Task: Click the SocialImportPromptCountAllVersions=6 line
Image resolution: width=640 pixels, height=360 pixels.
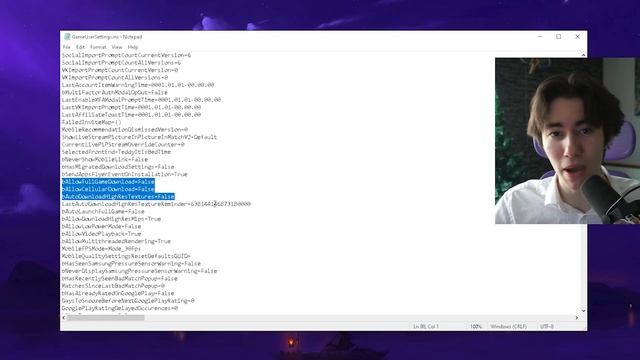Action: coord(121,63)
